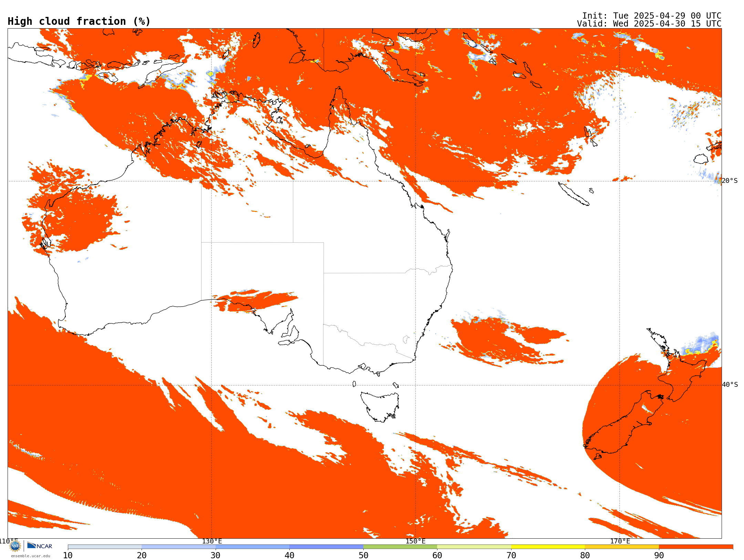The width and height of the screenshot is (744, 560).
Task: Click the 40–50 periwinkle colorbar segment
Action: coord(326,547)
